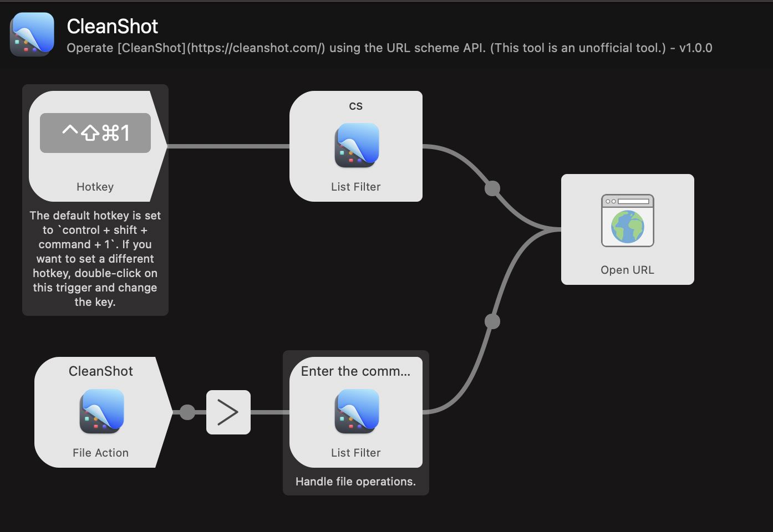Click connection dot after File Action node

pos(187,412)
